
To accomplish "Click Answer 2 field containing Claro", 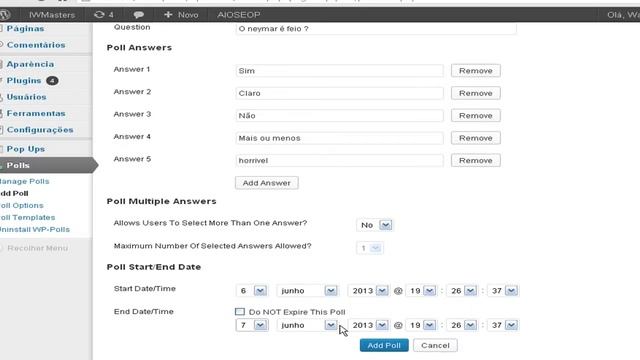I will click(x=340, y=93).
